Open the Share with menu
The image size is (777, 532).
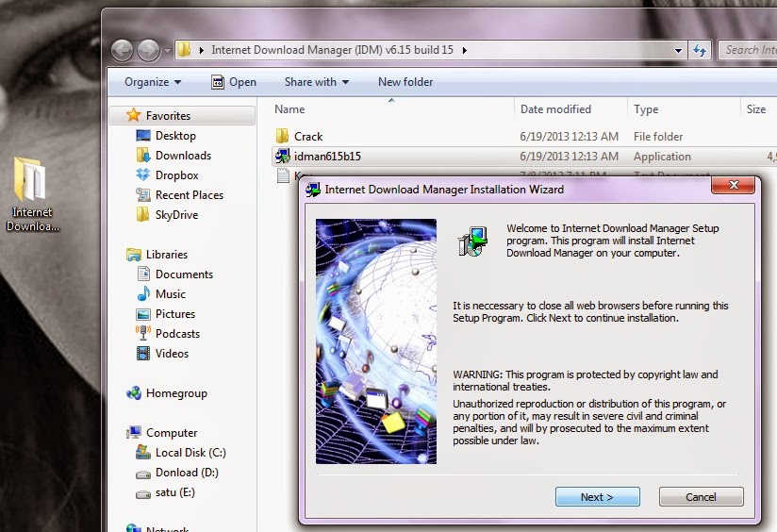pos(317,82)
